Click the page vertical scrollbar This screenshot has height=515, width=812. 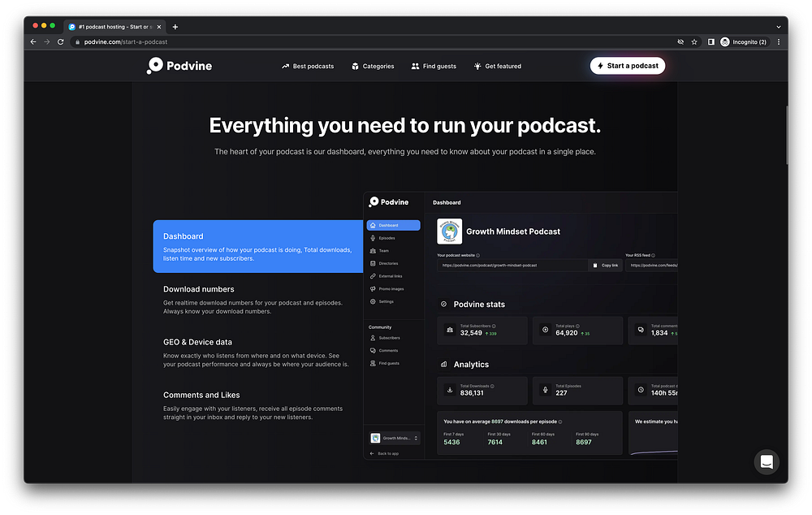787,135
